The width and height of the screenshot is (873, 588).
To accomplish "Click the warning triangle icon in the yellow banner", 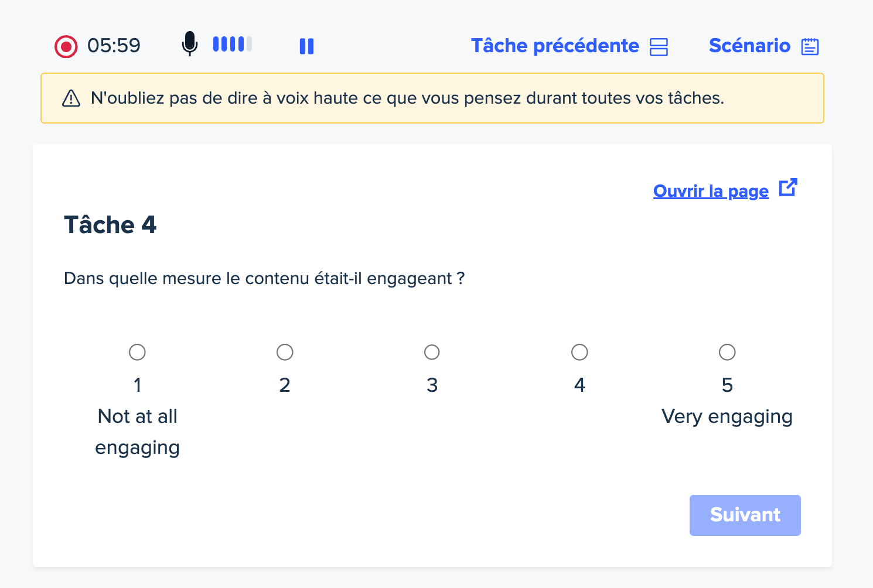I will [x=71, y=98].
